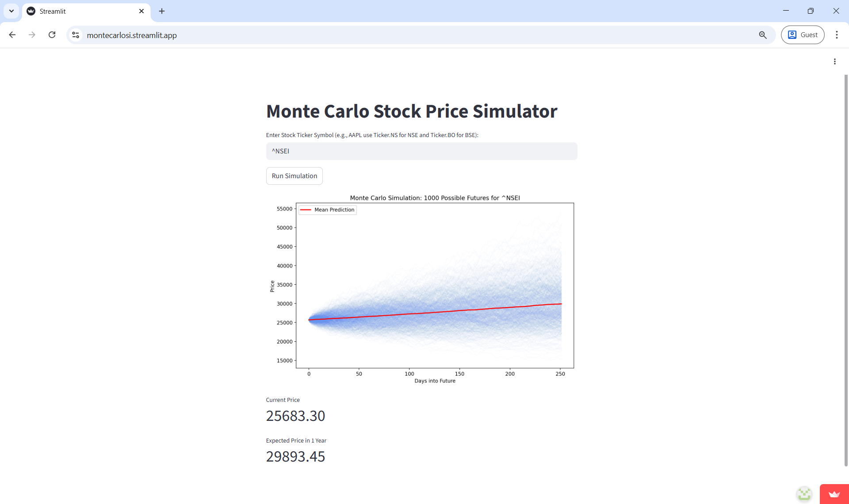Click the back navigation arrow
This screenshot has height=504, width=849.
pos(12,35)
